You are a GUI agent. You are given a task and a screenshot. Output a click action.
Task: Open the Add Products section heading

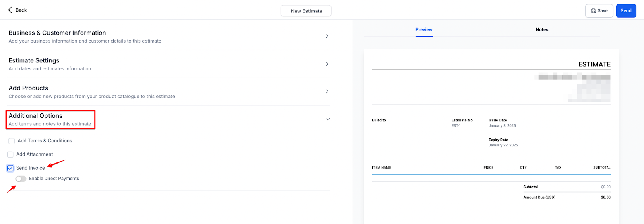click(x=29, y=88)
